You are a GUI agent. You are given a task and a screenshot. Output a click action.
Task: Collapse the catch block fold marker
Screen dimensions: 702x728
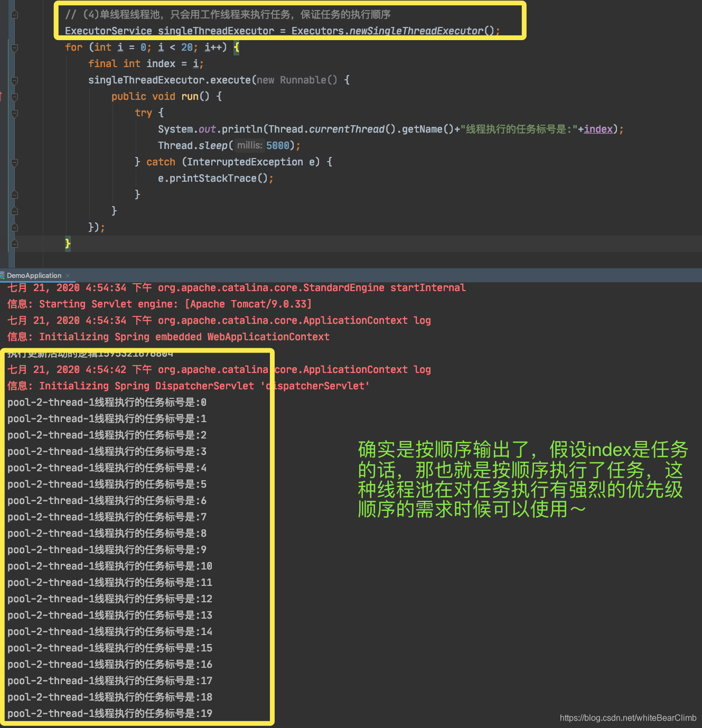click(15, 162)
